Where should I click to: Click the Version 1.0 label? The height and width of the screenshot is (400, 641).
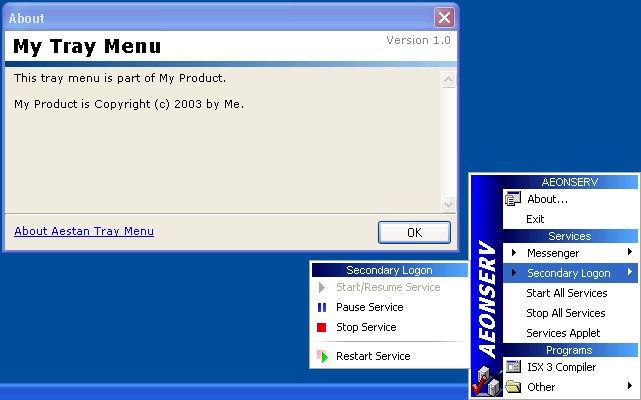click(x=418, y=40)
